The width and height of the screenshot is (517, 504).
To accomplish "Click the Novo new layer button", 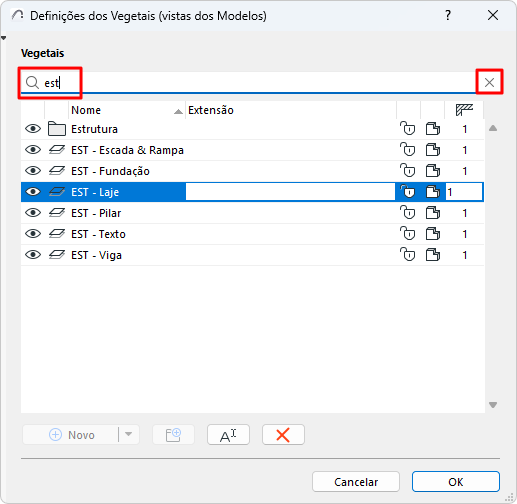I will pos(70,435).
